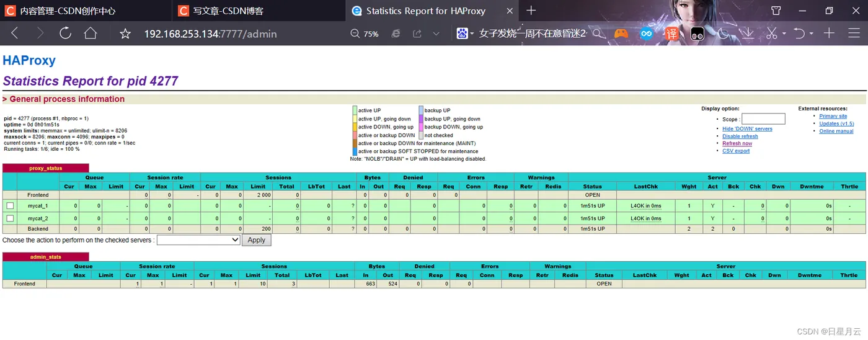
Task: Click the mycat_2 server name cell
Action: click(38, 218)
